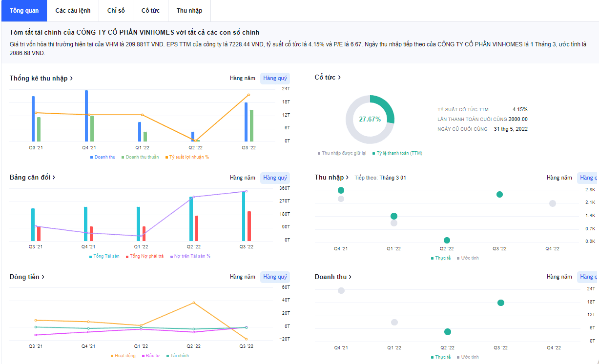Select the Q4 '21 estimate gray dot in Thu nhập chart
The width and height of the screenshot is (599, 364).
[x=341, y=199]
